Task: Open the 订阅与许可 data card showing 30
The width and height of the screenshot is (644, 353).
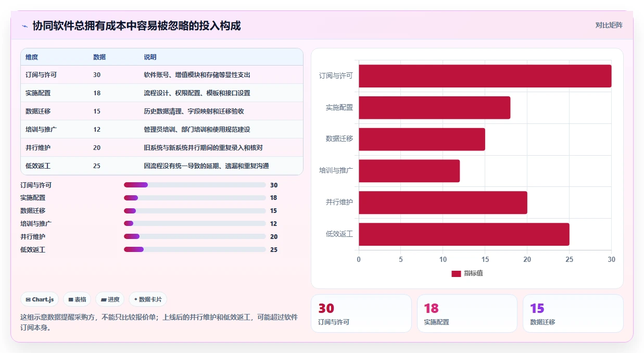Action: click(361, 313)
